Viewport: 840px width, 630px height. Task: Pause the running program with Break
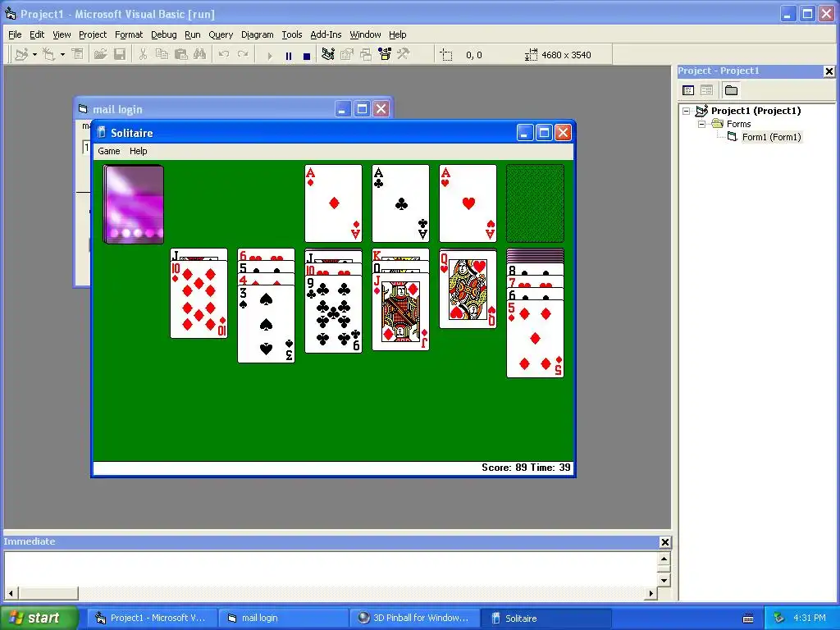pos(289,56)
